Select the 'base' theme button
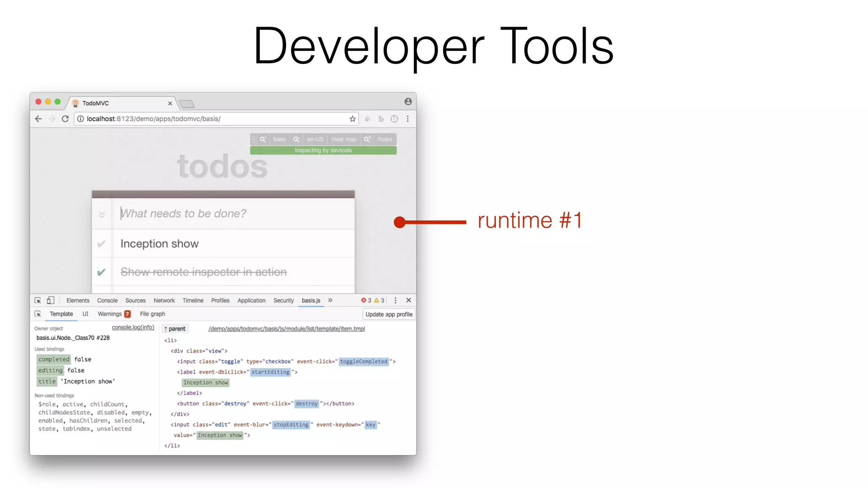Screen dimensions: 868x488 pyautogui.click(x=279, y=139)
